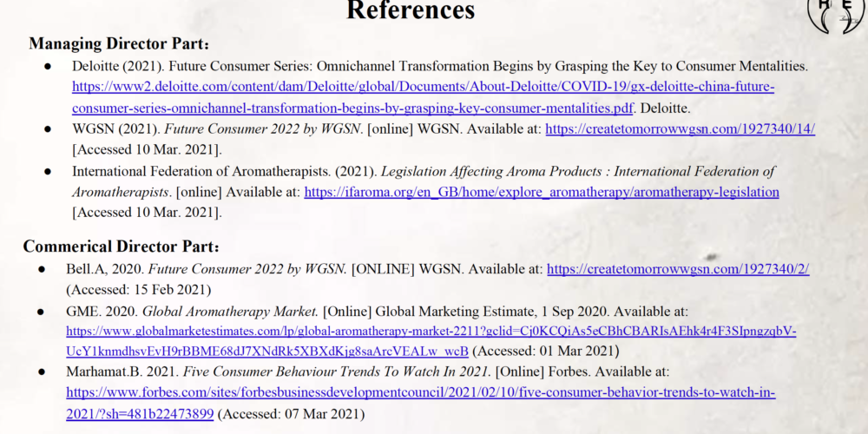The image size is (868, 434).
Task: Click 'WGSN (2021). Future Consumer 2022 by WGSN' text
Action: point(218,129)
